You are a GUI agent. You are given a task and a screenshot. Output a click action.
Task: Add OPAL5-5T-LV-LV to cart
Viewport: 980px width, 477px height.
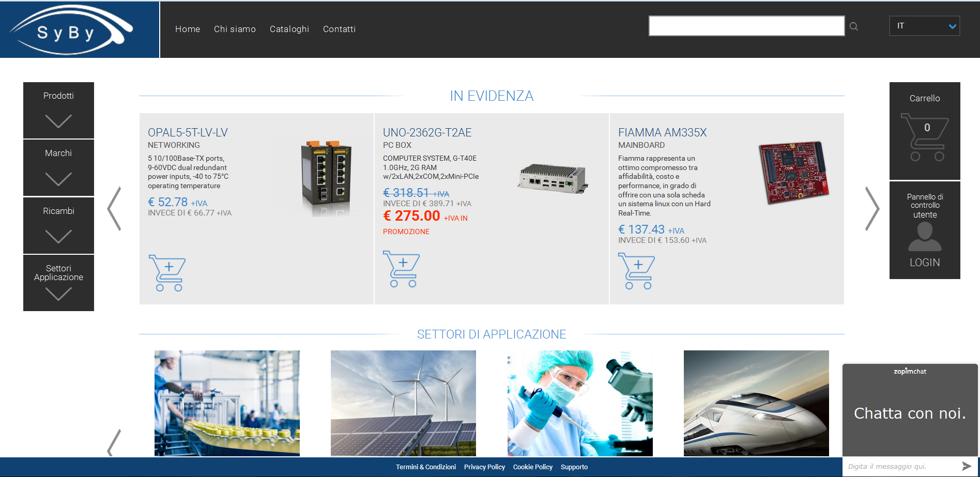pyautogui.click(x=167, y=273)
